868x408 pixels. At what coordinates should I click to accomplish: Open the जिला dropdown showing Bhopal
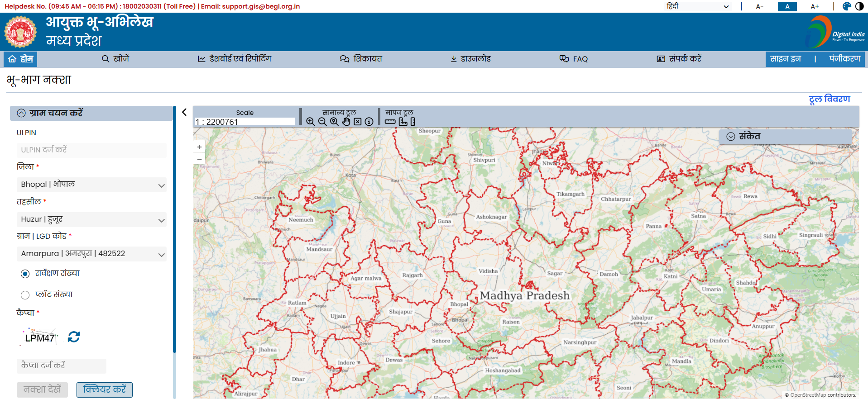pyautogui.click(x=91, y=185)
